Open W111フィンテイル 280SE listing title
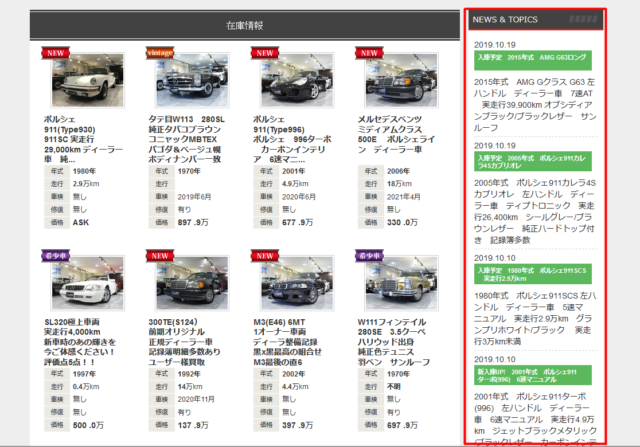The height and width of the screenshot is (447, 640). 393,342
